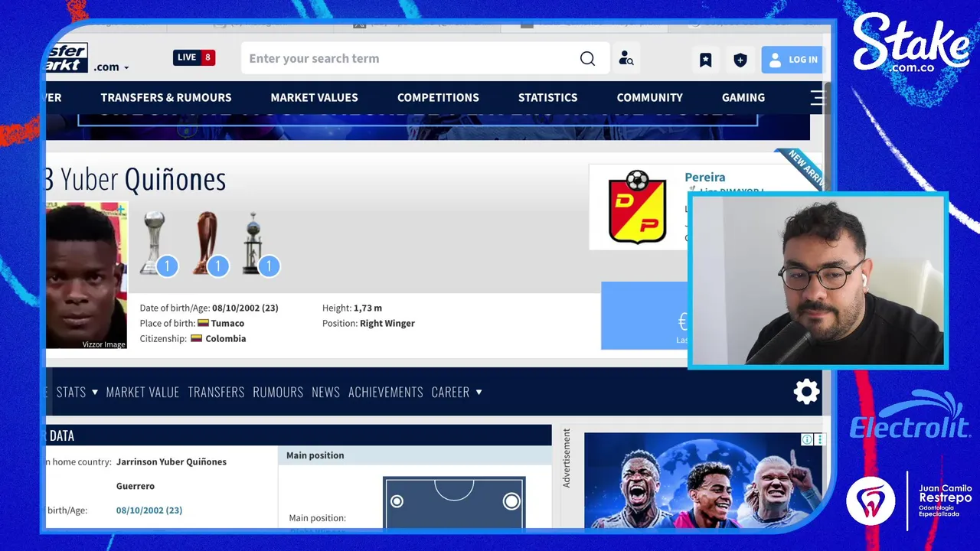Click the Stake.com.co logo

click(x=911, y=43)
